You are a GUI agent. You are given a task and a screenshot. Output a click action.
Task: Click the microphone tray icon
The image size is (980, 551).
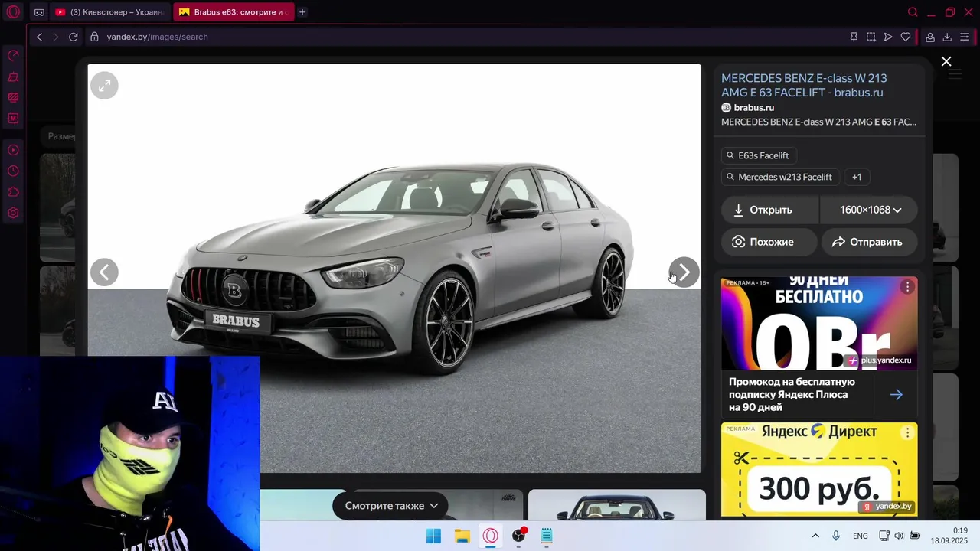tap(836, 536)
